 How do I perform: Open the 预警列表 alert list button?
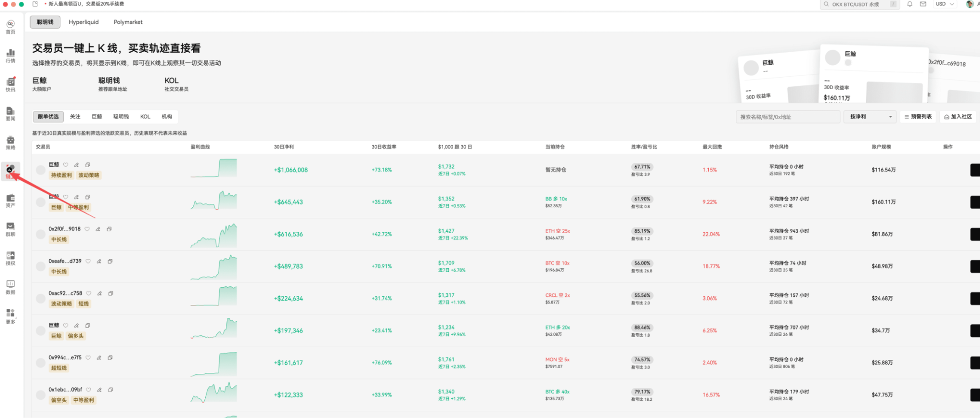pyautogui.click(x=918, y=116)
